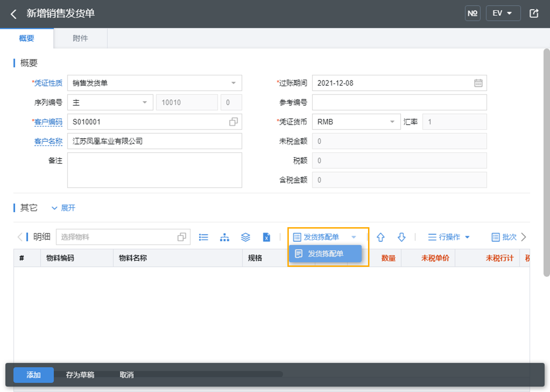
Task: Click the 10010 sequence number field
Action: click(187, 102)
